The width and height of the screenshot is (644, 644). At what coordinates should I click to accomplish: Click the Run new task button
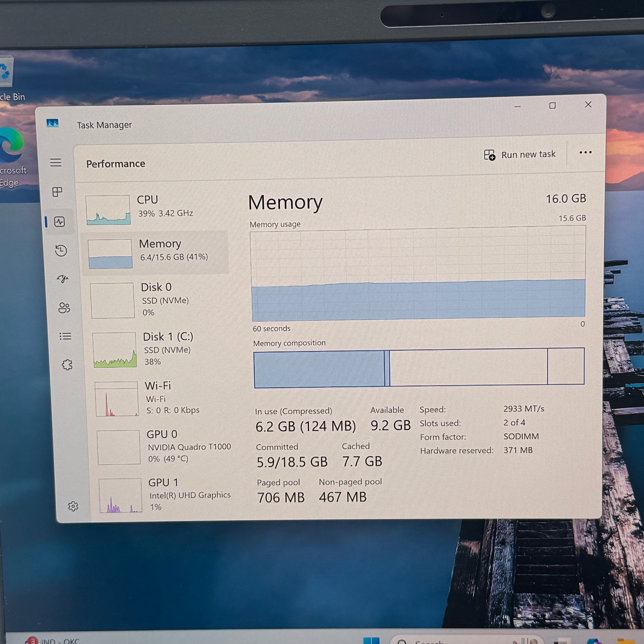point(520,155)
